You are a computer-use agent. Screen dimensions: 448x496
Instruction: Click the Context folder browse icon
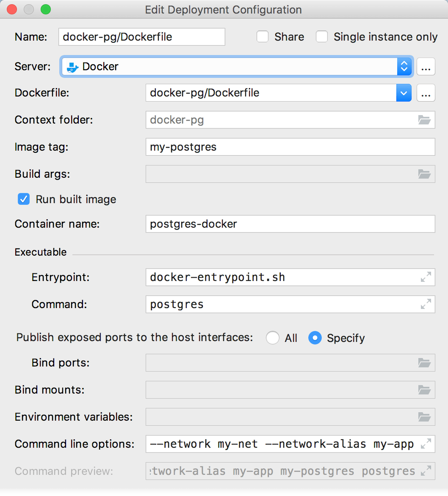point(424,120)
